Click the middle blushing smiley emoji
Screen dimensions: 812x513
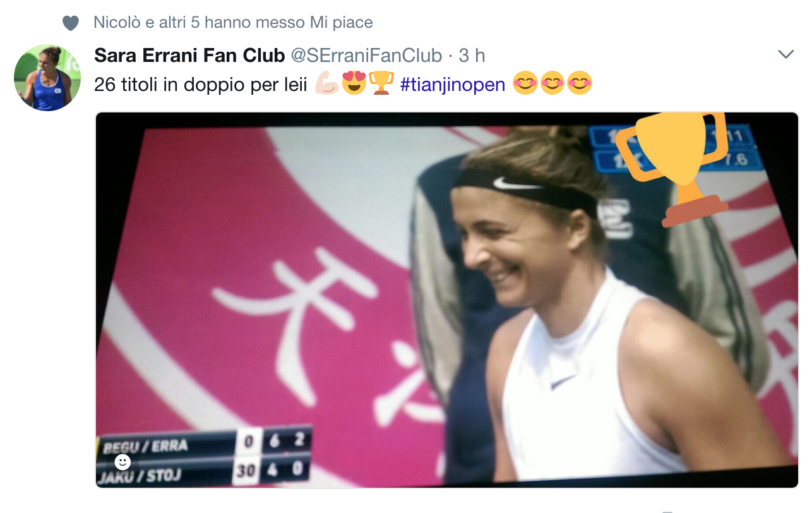[552, 83]
